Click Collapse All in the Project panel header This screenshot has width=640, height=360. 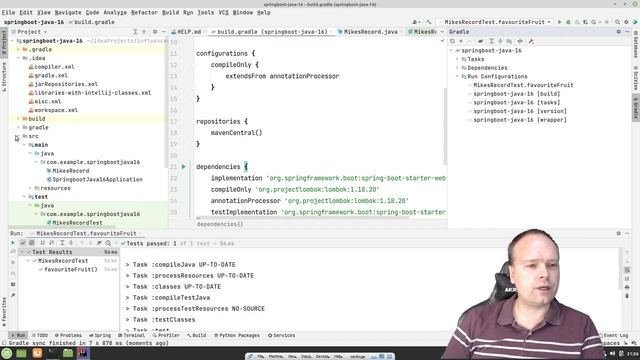tap(144, 31)
